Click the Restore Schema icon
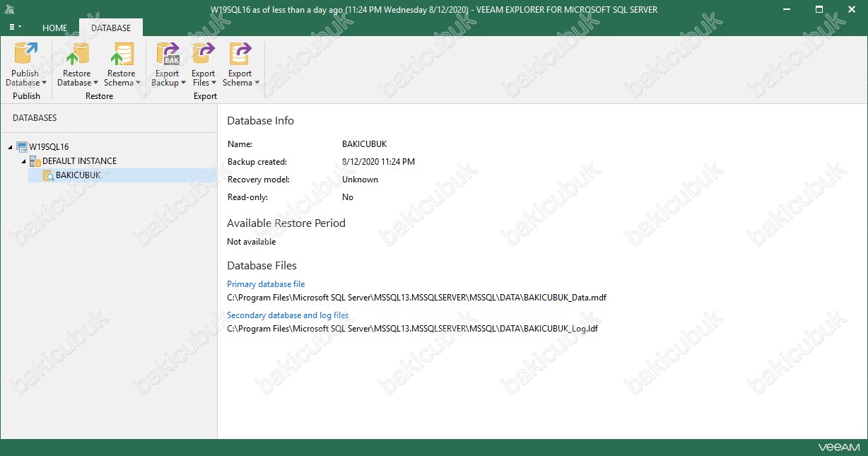This screenshot has height=456, width=868. (x=121, y=54)
